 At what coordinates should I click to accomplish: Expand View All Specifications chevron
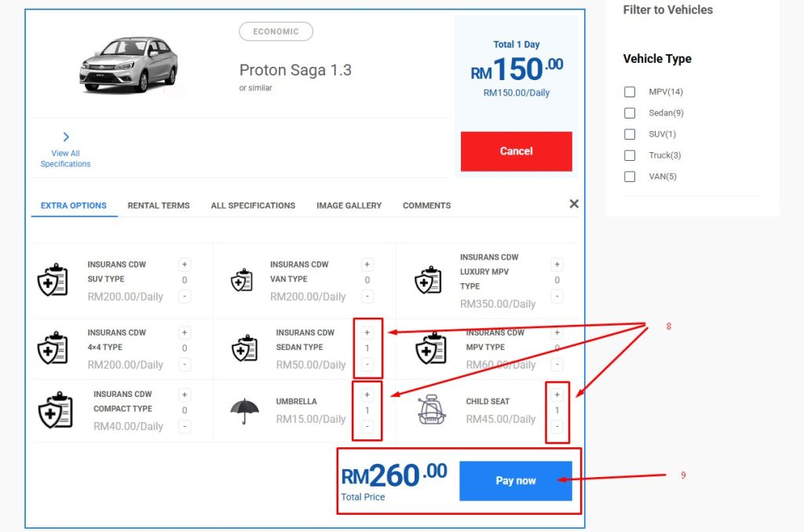pos(66,137)
